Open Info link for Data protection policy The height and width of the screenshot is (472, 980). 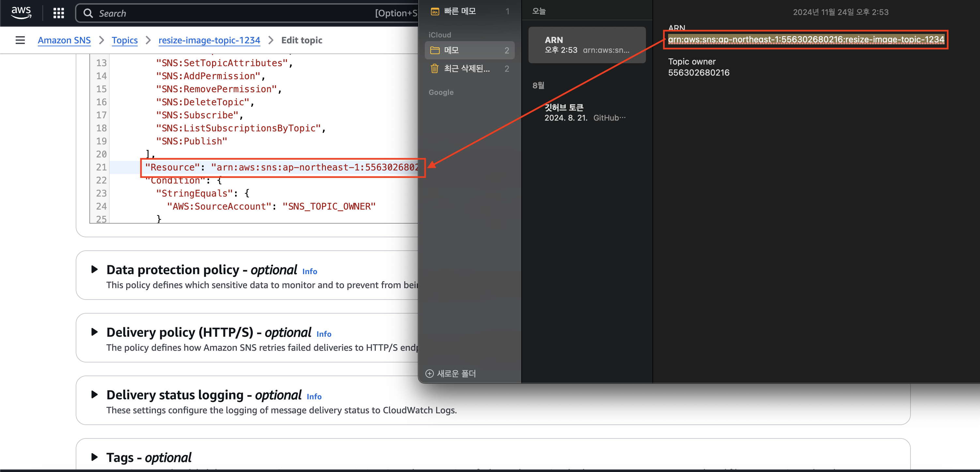310,271
